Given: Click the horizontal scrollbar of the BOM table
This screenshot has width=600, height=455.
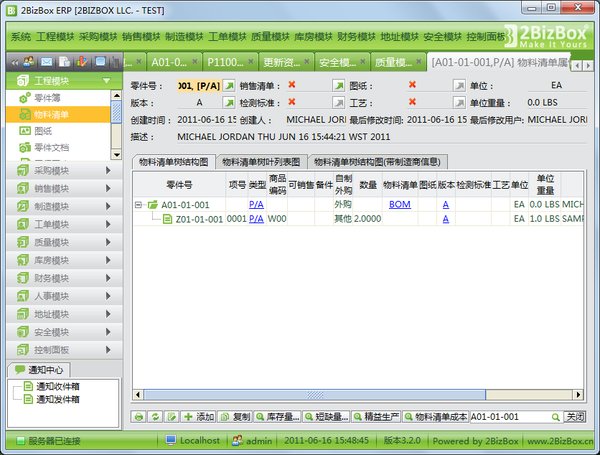Looking at the screenshot, I should point(358,395).
